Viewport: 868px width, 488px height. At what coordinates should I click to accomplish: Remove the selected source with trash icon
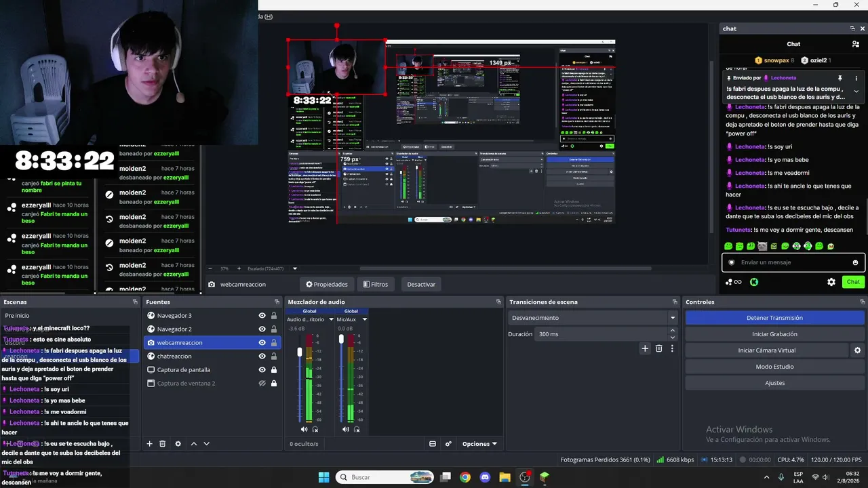[163, 444]
